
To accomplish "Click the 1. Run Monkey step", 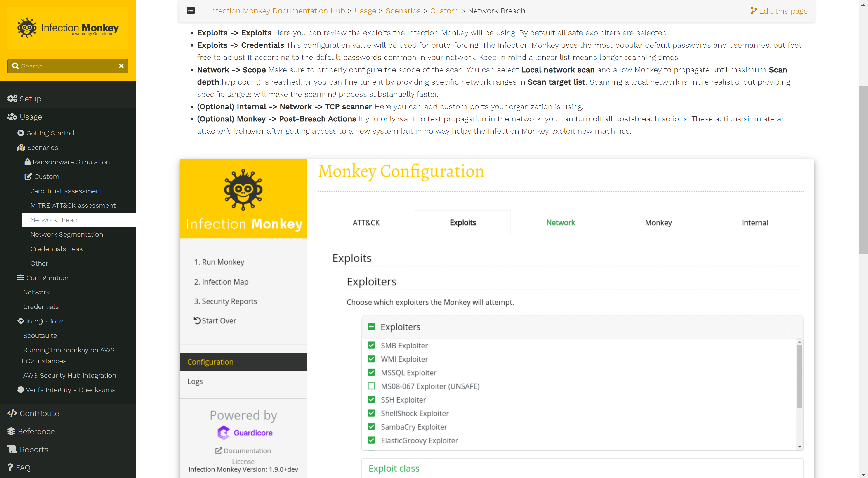I will click(x=219, y=262).
